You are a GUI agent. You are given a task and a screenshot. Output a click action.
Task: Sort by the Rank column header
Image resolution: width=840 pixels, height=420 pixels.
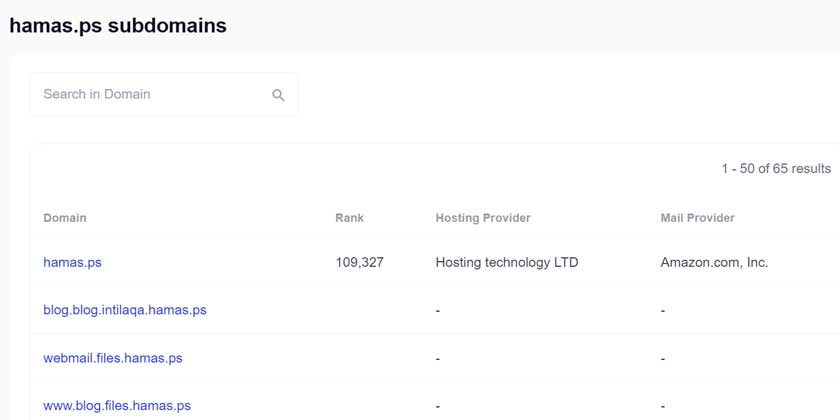pos(349,218)
